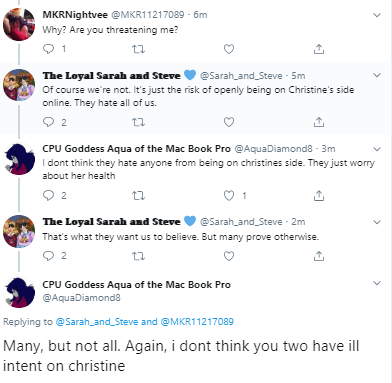Share CPU Goddess Aqua's 3m tweet
Viewport: 392px width, 383px height.
pyautogui.click(x=319, y=195)
